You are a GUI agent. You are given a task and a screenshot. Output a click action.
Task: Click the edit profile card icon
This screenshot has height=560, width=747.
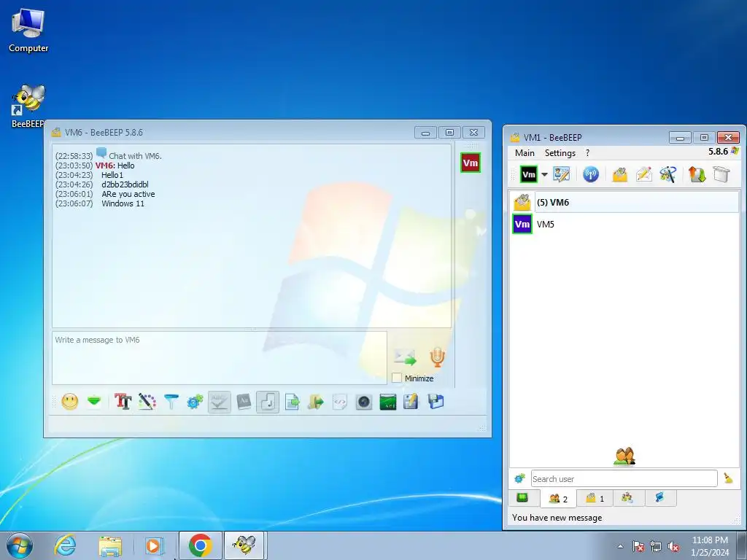562,174
